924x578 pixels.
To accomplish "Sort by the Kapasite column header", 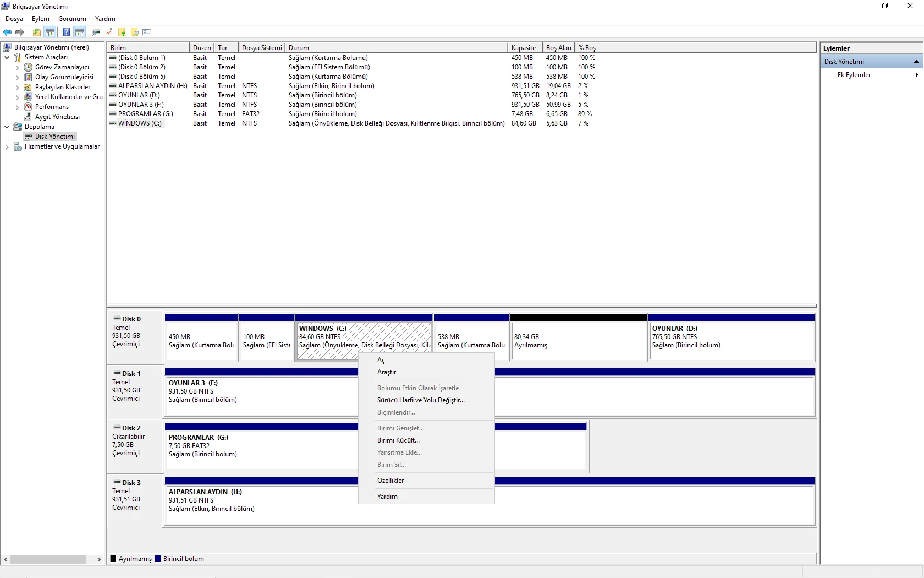I will [525, 48].
